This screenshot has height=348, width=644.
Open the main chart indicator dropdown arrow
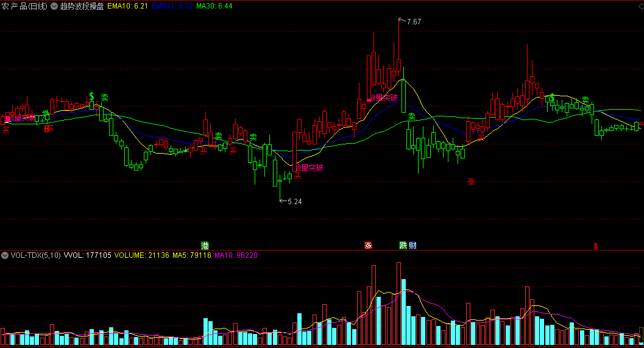54,6
